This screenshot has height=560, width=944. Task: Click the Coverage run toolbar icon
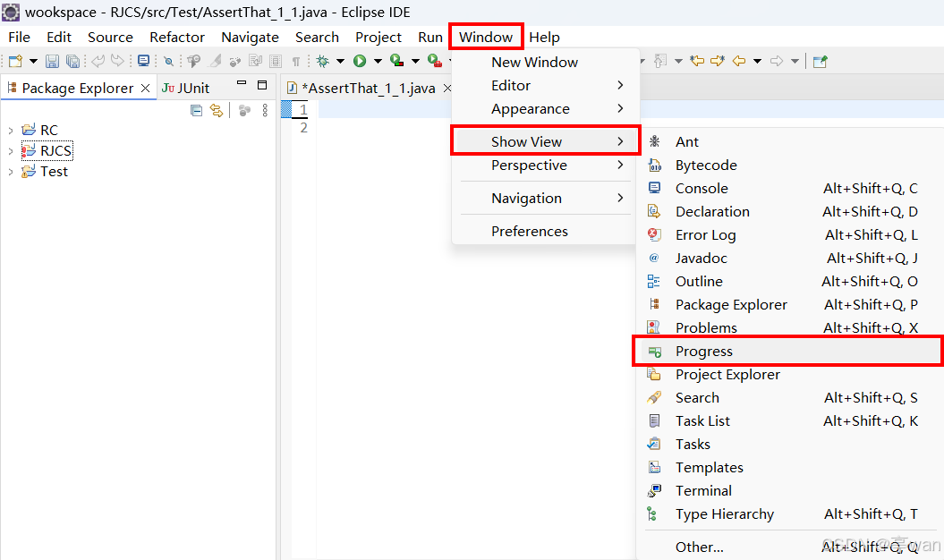[396, 61]
